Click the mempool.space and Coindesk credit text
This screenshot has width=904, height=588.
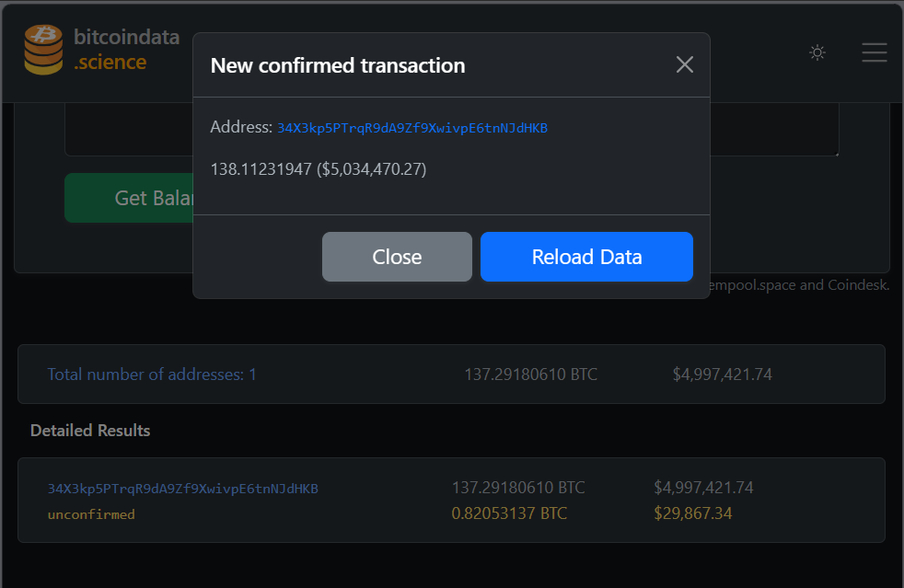coord(799,284)
